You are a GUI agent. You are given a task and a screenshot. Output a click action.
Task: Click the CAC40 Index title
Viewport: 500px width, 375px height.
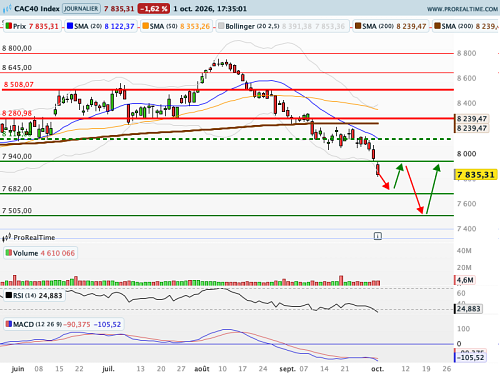[x=37, y=9]
